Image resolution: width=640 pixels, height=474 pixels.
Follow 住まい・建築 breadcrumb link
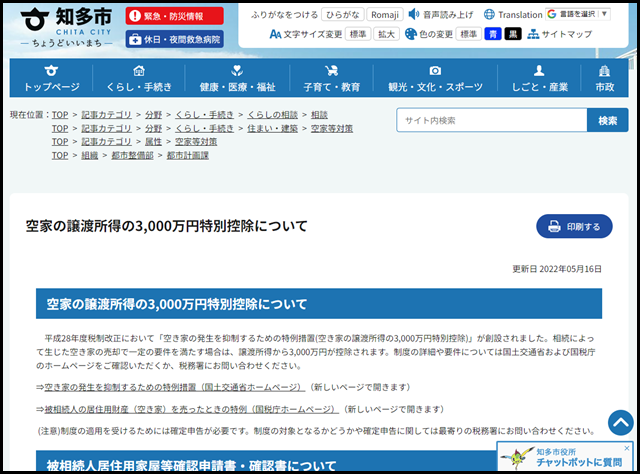point(272,128)
